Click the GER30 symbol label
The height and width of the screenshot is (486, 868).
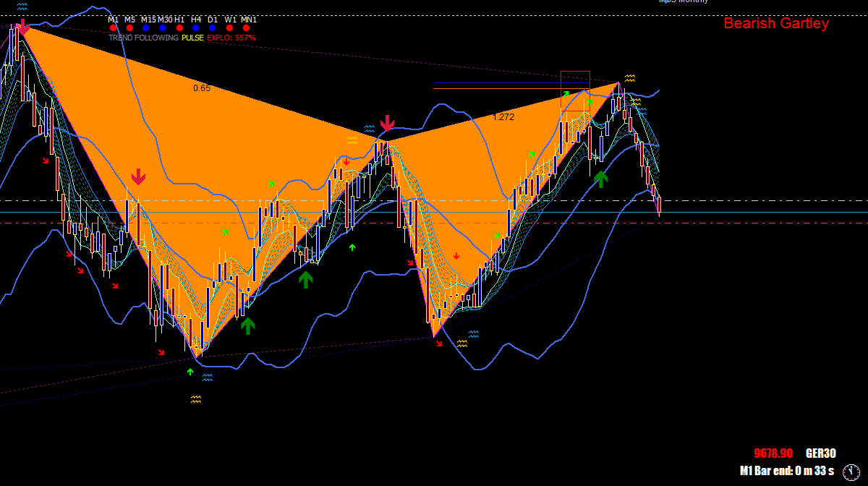click(821, 453)
